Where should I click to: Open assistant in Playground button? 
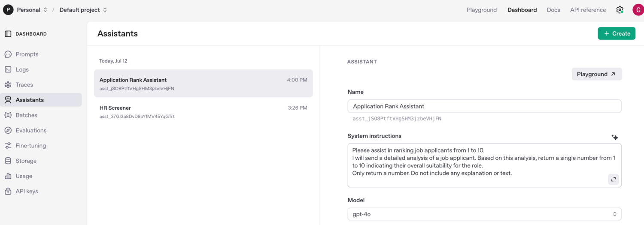596,74
